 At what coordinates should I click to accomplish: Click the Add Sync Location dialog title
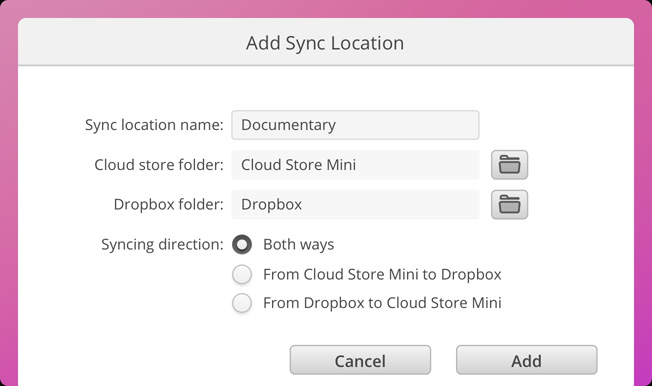point(325,43)
